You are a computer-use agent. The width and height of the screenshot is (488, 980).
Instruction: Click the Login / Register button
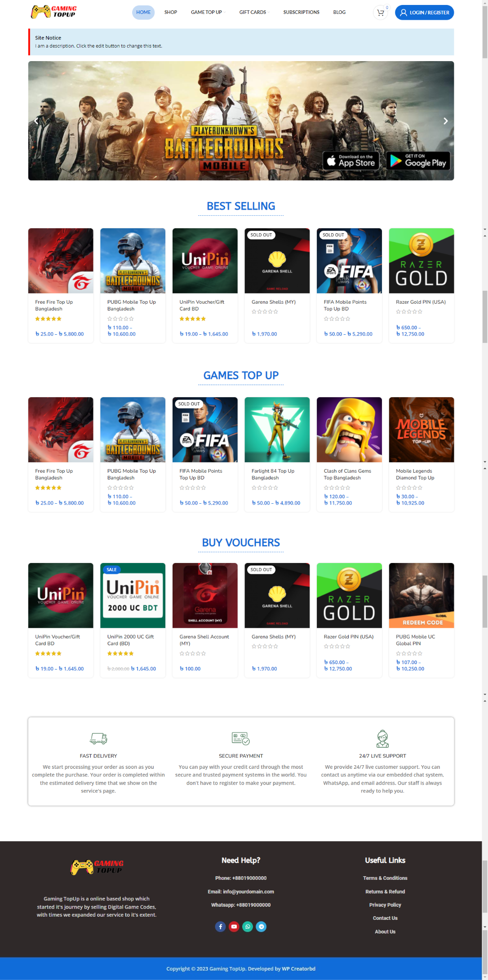click(x=424, y=13)
